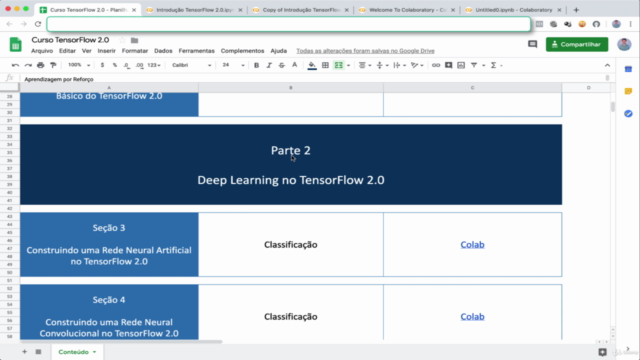
Task: Open the font size 24 dropdown
Action: (x=233, y=65)
